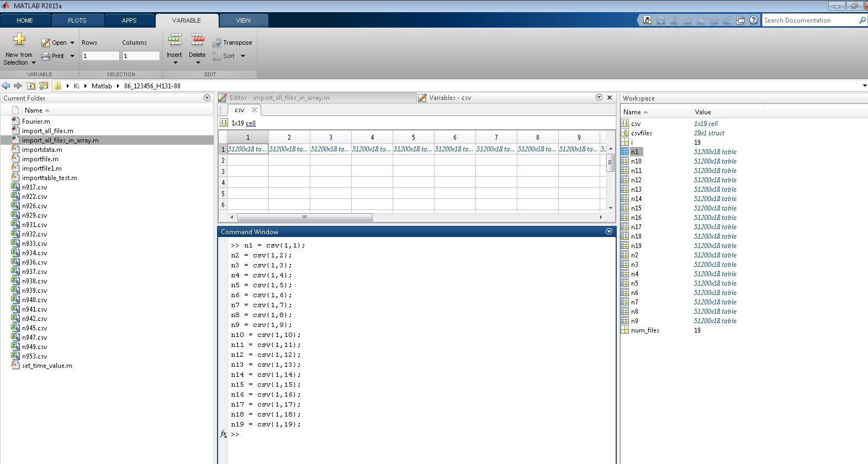The height and width of the screenshot is (464, 868).
Task: Select Fourier.m in Current Folder
Action: click(x=36, y=122)
